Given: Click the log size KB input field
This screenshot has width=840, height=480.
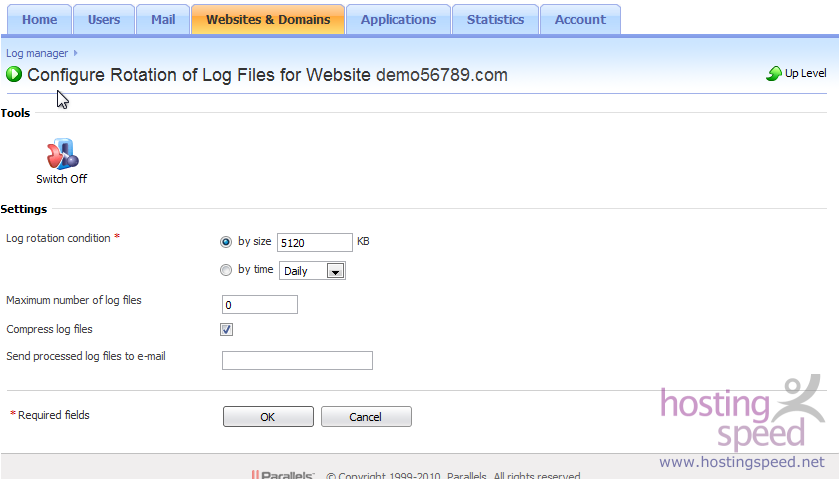Looking at the screenshot, I should [315, 243].
